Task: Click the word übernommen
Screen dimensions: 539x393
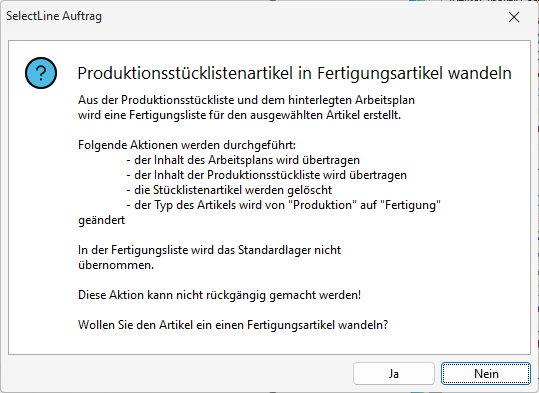Action: coord(116,265)
